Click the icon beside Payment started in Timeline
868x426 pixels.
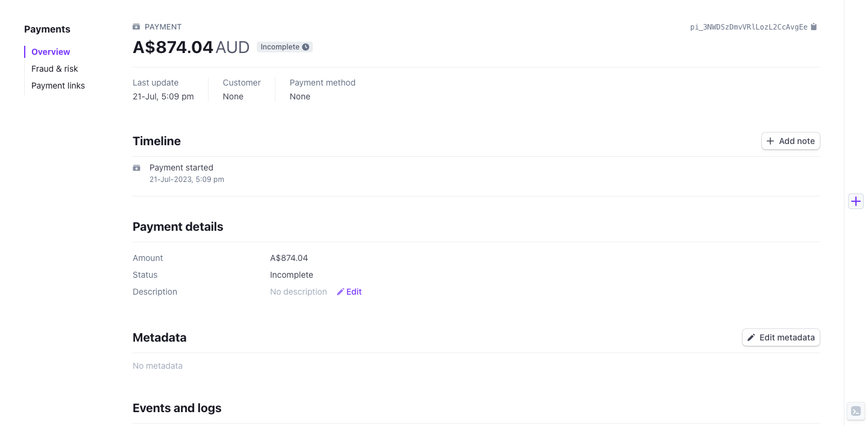coord(136,168)
